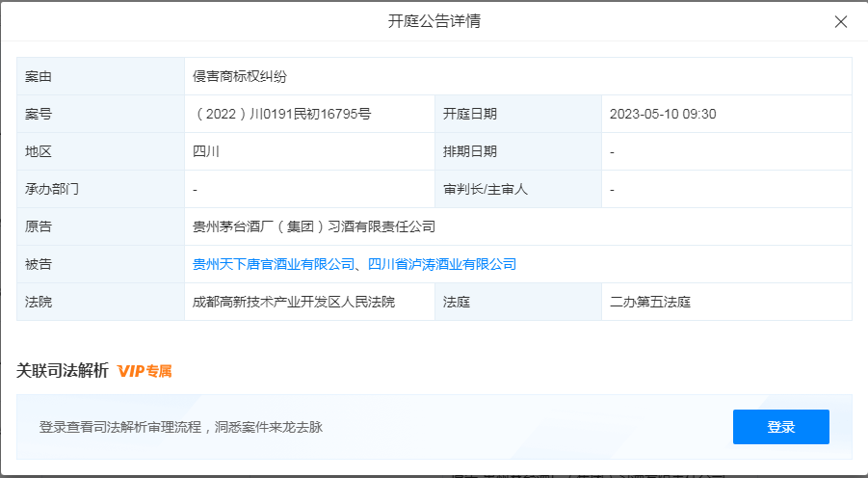
Task: Click the 原告 label cell
Action: point(101,226)
